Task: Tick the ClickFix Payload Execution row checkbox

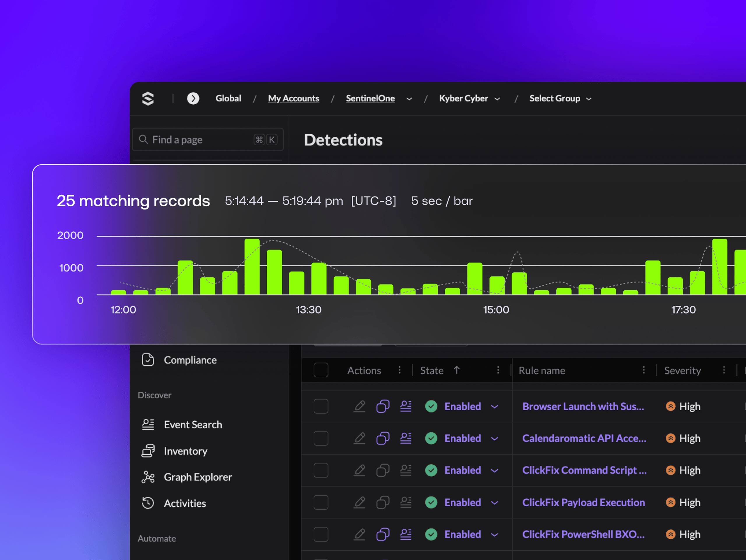Action: coord(321,502)
